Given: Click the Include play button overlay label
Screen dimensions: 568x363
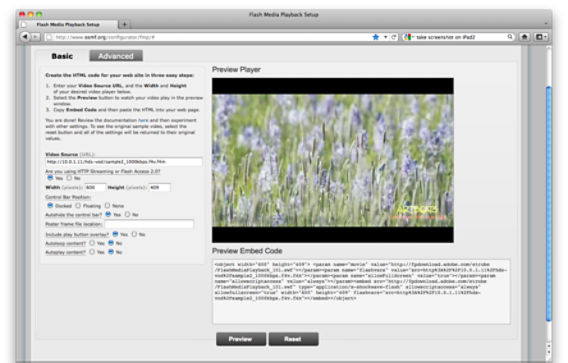Looking at the screenshot, I should [x=77, y=234].
